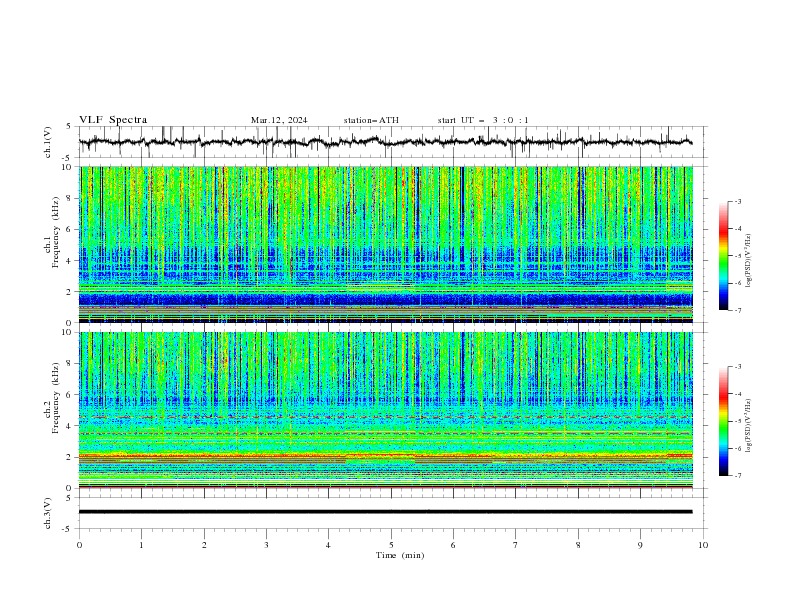Select the "start UT = 3 :0 :1" text

pos(483,120)
